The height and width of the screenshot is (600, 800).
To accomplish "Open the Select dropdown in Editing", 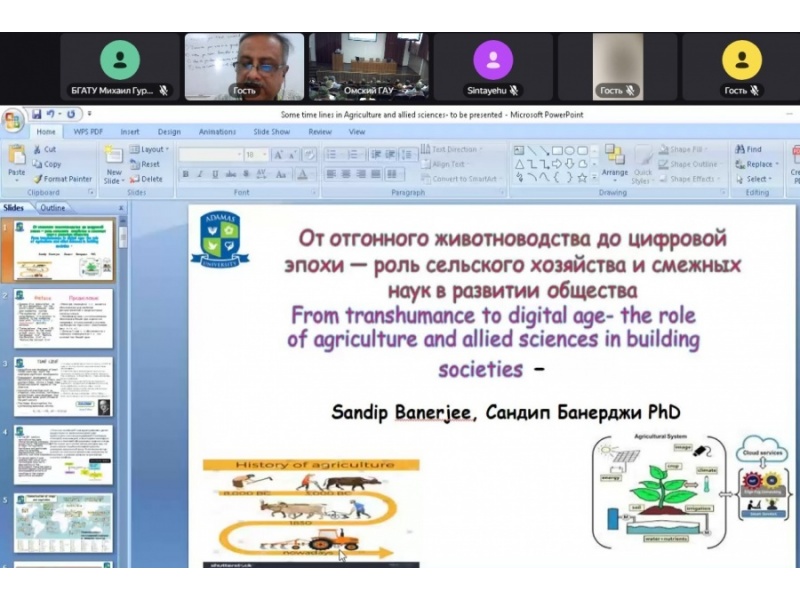I will (x=753, y=179).
